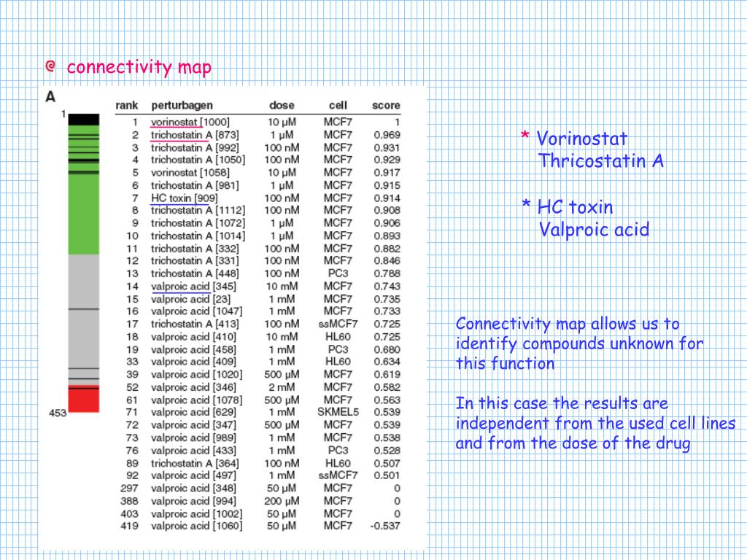747x560 pixels.
Task: Click the "vorinostat [1058]" entry
Action: [x=190, y=173]
